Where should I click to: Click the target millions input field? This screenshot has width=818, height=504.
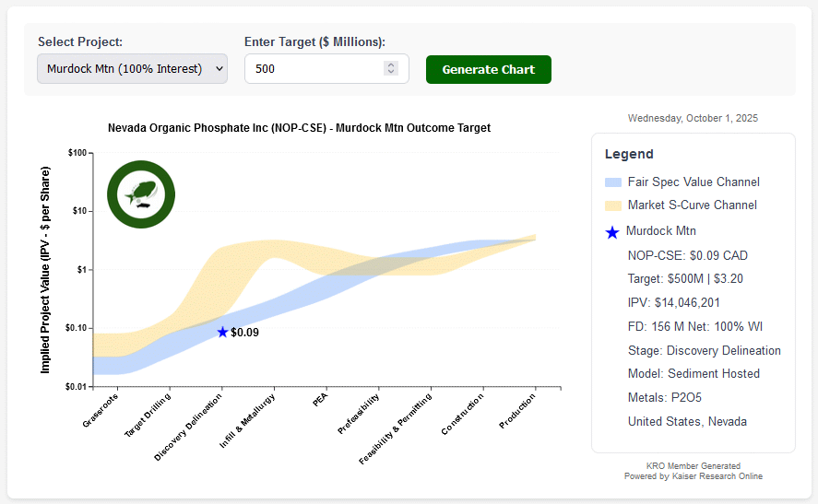[326, 69]
